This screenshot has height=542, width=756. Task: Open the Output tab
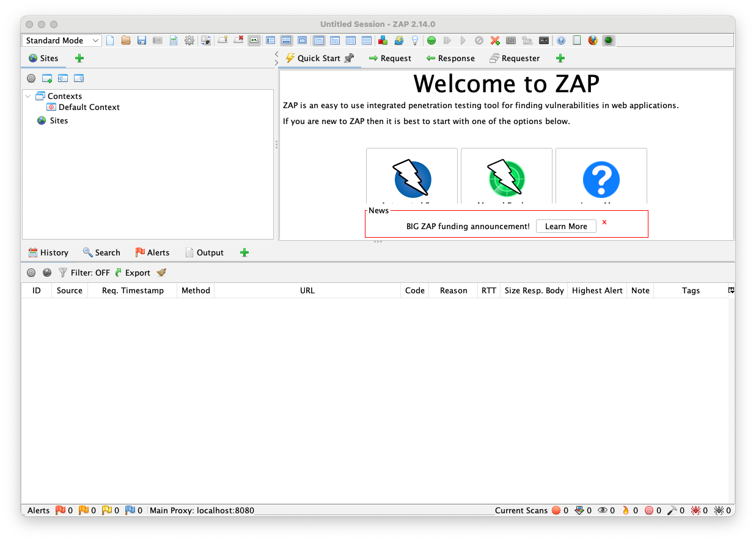coord(204,252)
